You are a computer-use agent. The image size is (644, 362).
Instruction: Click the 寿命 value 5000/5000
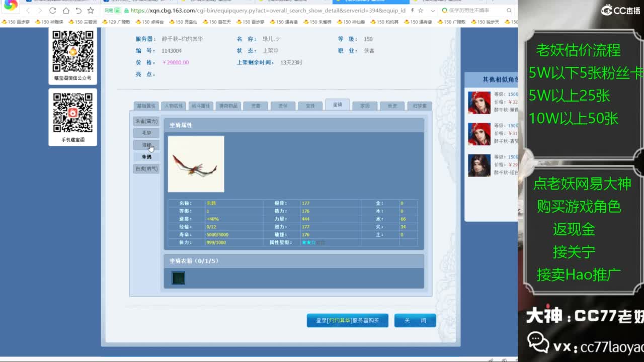(x=217, y=235)
